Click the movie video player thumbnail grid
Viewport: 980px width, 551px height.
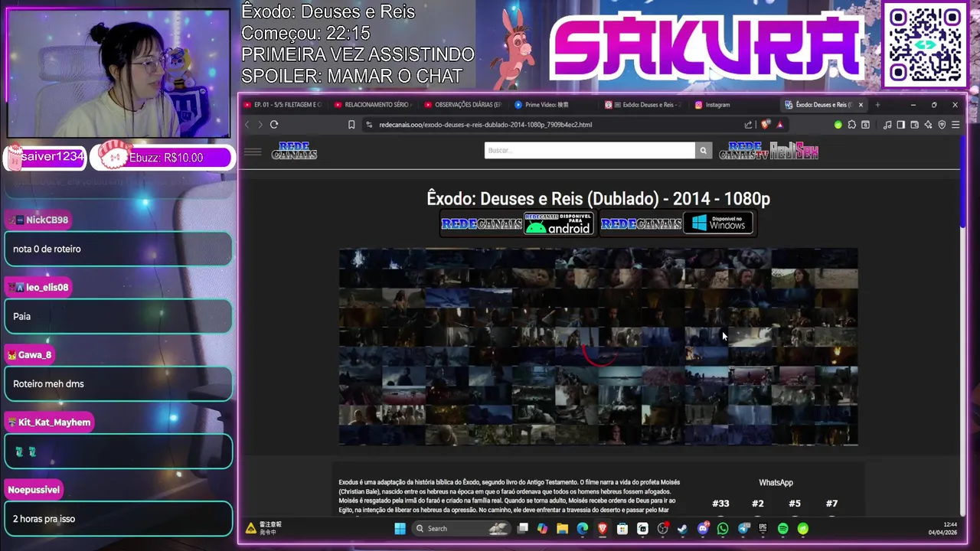(598, 347)
